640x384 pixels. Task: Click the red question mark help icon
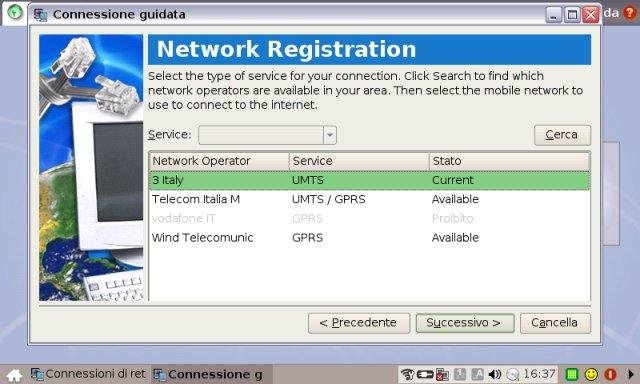tap(631, 13)
